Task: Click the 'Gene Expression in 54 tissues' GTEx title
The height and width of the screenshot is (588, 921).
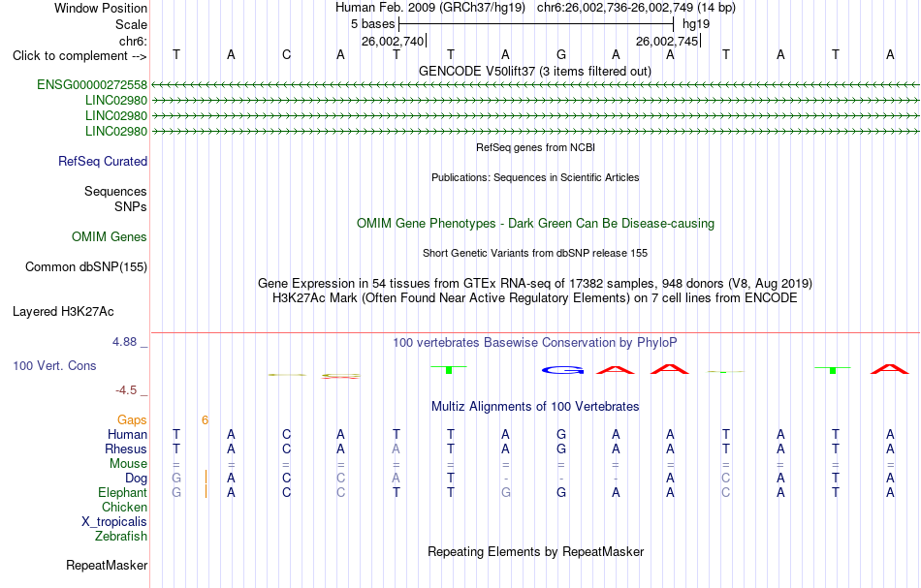Action: pyautogui.click(x=535, y=284)
